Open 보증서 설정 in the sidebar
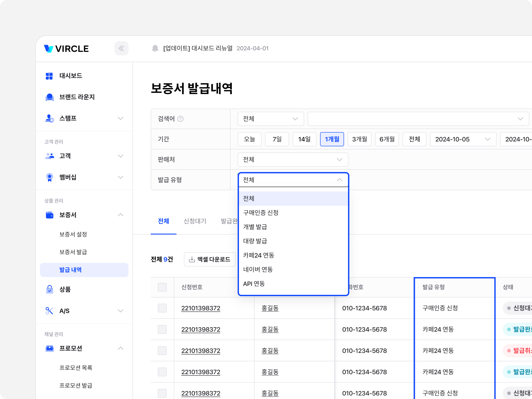 (73, 234)
